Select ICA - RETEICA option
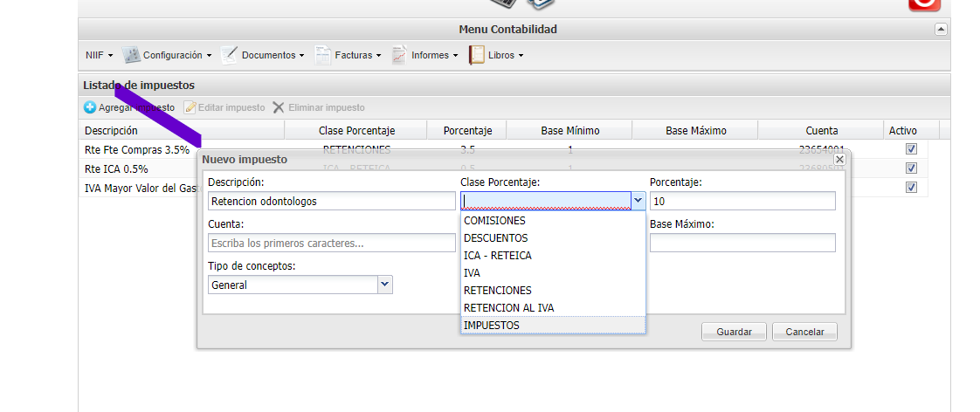Screen dimensions: 980x412 [x=553, y=255]
